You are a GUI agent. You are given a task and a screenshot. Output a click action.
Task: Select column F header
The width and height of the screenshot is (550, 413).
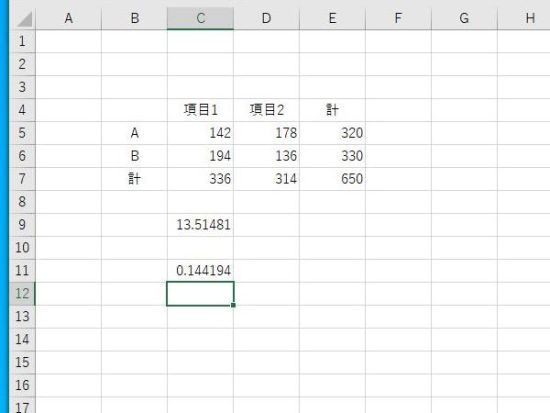pos(398,18)
